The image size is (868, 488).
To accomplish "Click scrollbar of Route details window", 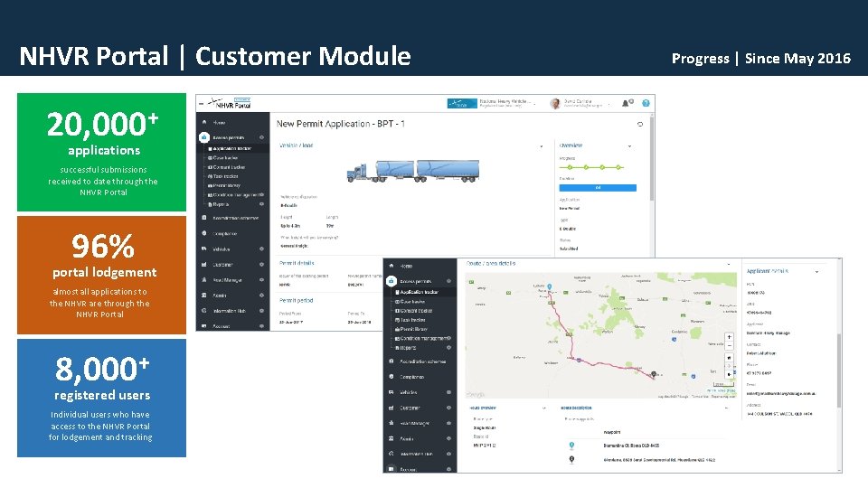I will tap(839, 371).
